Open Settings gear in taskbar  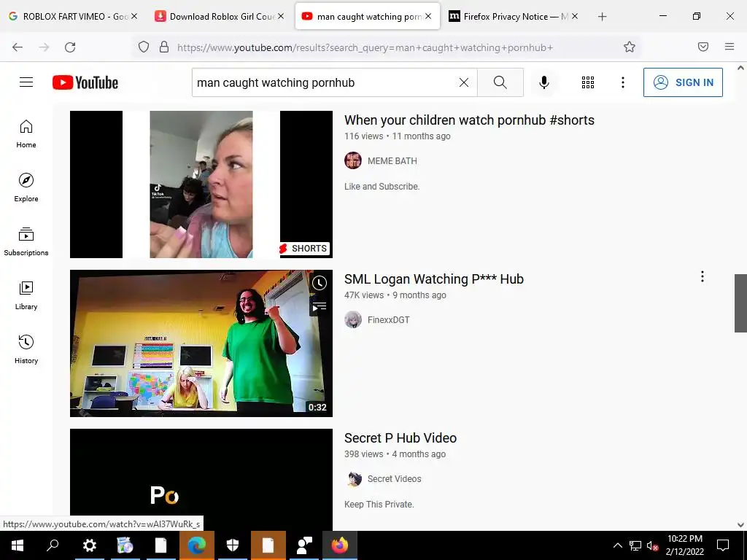click(x=89, y=545)
